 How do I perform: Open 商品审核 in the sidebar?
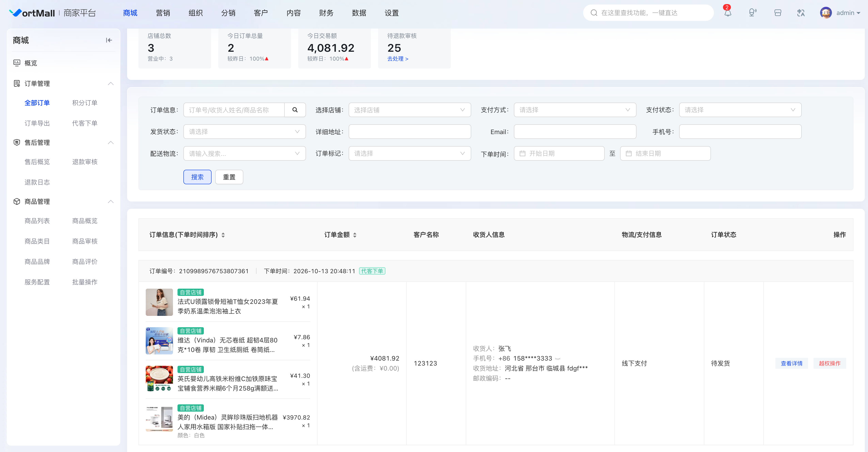click(x=85, y=241)
